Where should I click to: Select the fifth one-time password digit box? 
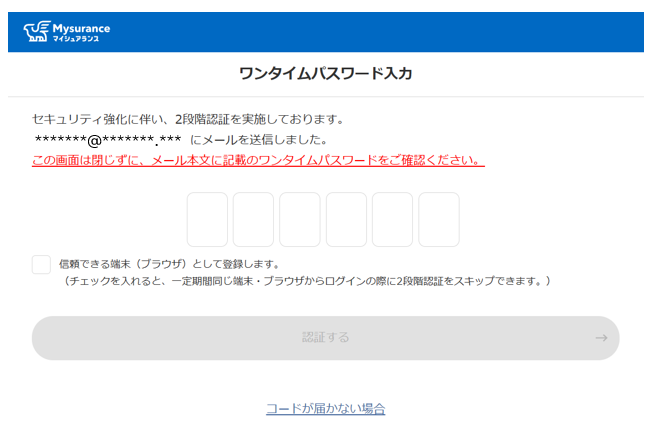click(x=392, y=220)
